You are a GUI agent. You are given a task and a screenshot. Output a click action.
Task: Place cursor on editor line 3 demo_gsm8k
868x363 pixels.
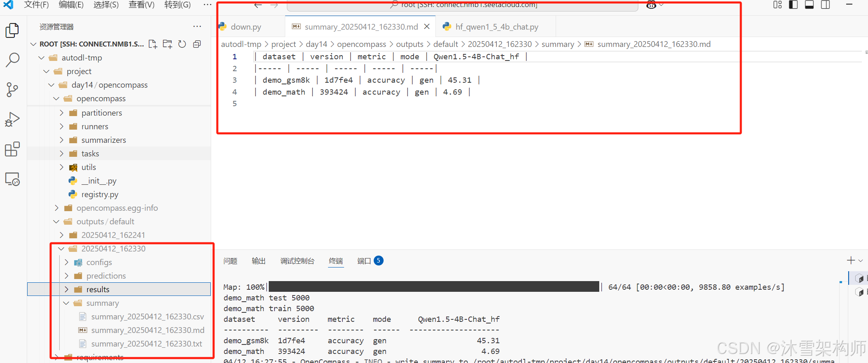[286, 80]
